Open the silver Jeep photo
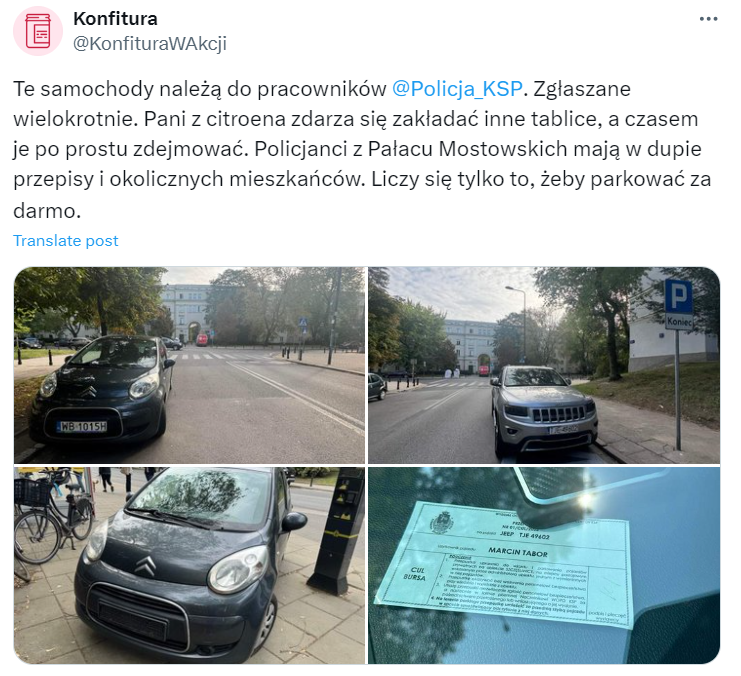The image size is (741, 676). 544,365
